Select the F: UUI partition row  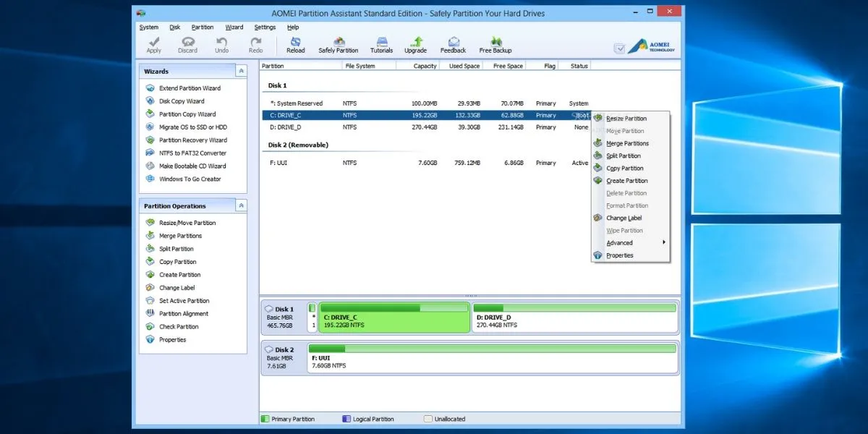pyautogui.click(x=427, y=163)
